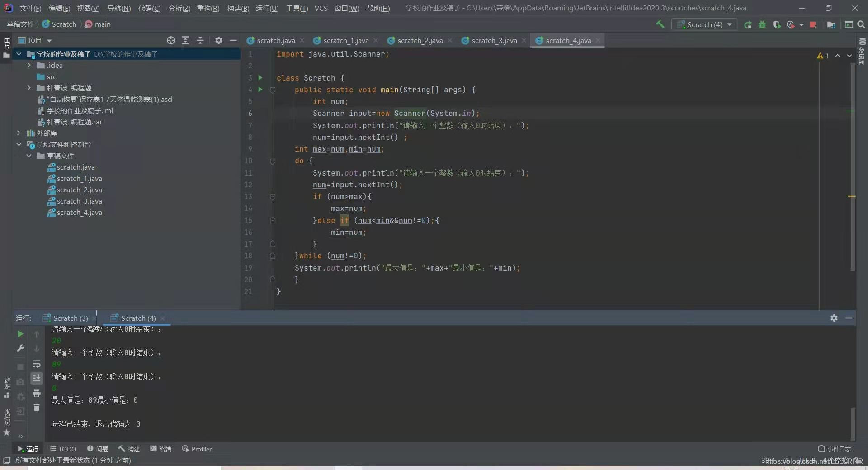Click the green Build Project hammer icon
The width and height of the screenshot is (868, 470).
pos(660,24)
